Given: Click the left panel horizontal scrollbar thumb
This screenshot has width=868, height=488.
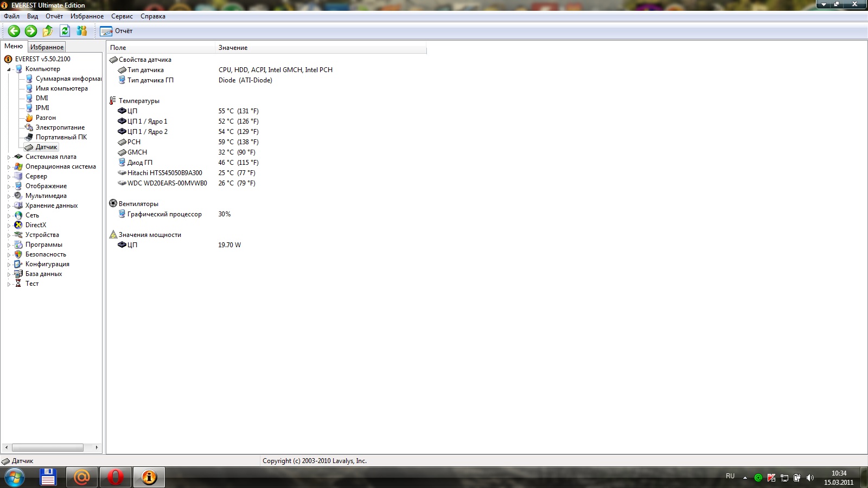Looking at the screenshot, I should (48, 448).
